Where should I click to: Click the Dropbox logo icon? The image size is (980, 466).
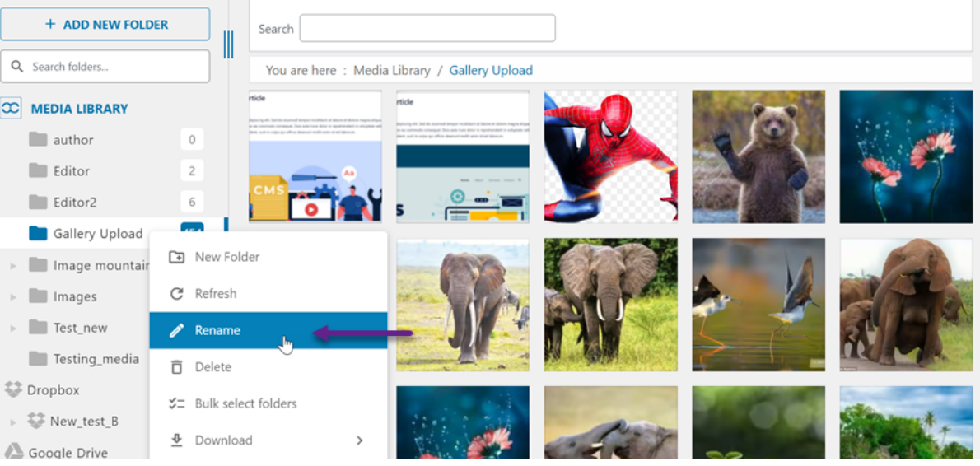pyautogui.click(x=13, y=389)
